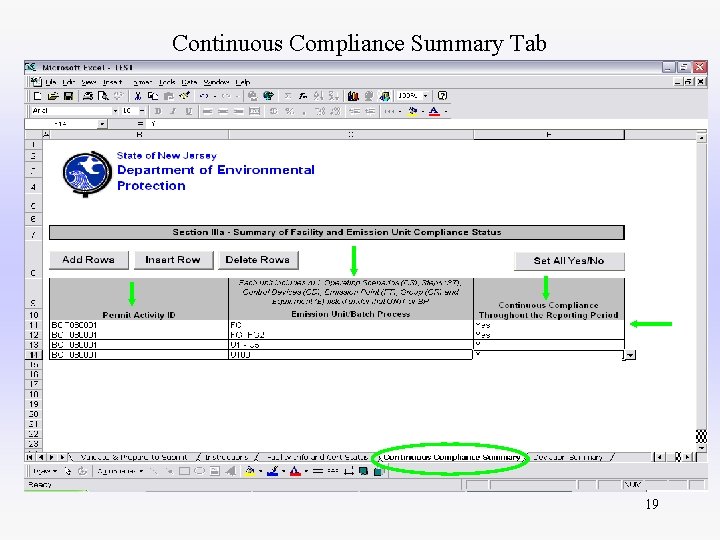720x540 pixels.
Task: Expand the Name Box dropdown
Action: (102, 124)
